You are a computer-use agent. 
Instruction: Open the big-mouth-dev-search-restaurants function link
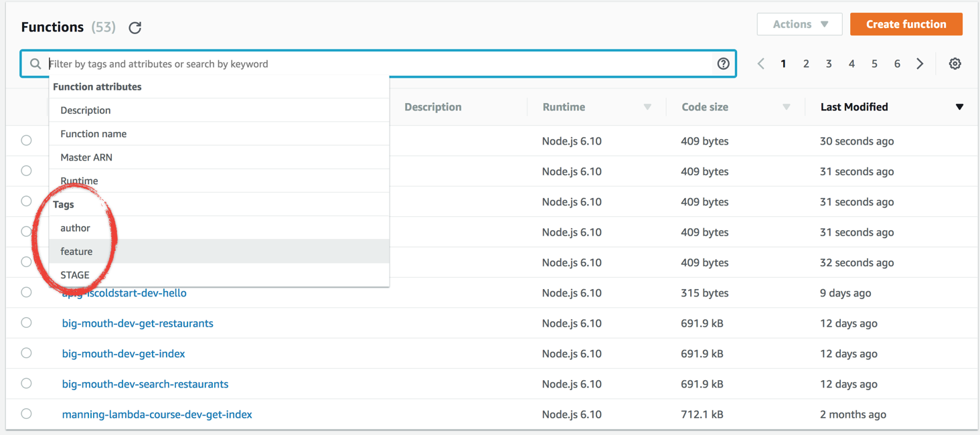(145, 384)
